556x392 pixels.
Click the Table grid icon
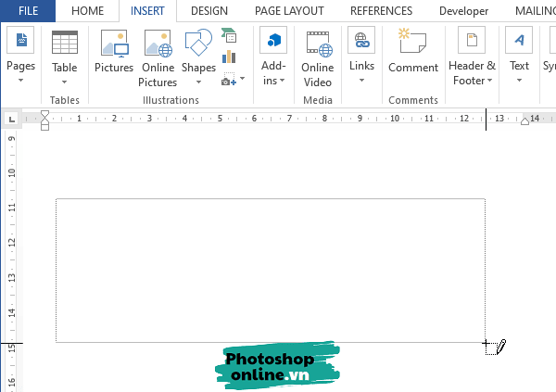(x=65, y=42)
